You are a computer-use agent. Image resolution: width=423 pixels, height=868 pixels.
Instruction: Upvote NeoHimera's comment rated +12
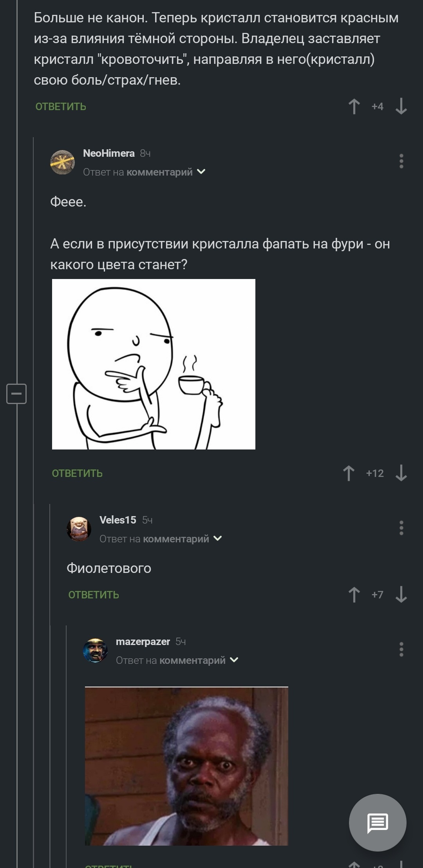pyautogui.click(x=349, y=473)
